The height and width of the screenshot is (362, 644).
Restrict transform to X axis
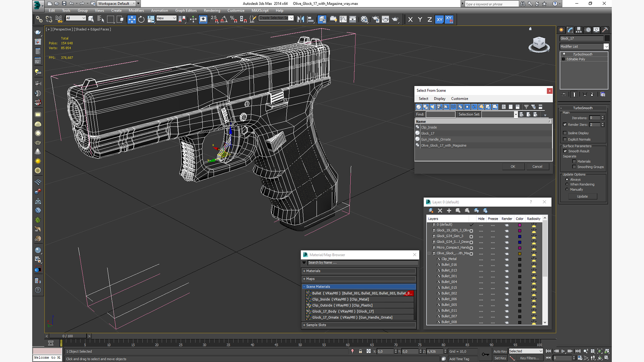(410, 19)
